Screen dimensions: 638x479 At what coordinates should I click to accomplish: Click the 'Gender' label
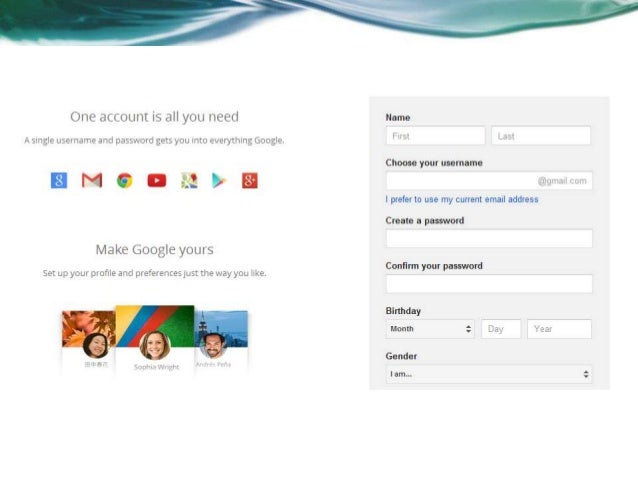tap(401, 356)
